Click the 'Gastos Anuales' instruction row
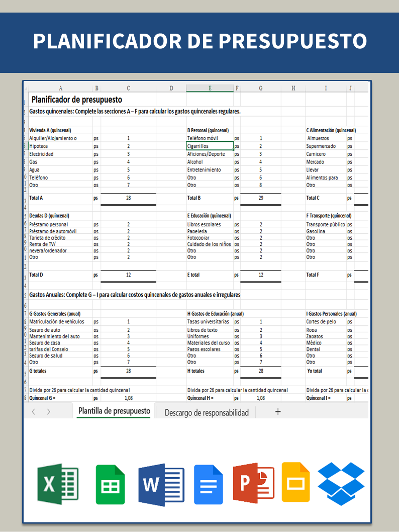 click(x=135, y=295)
